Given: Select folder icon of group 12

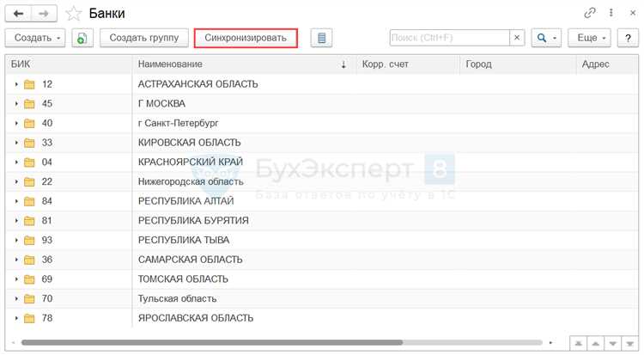Looking at the screenshot, I should click(29, 84).
